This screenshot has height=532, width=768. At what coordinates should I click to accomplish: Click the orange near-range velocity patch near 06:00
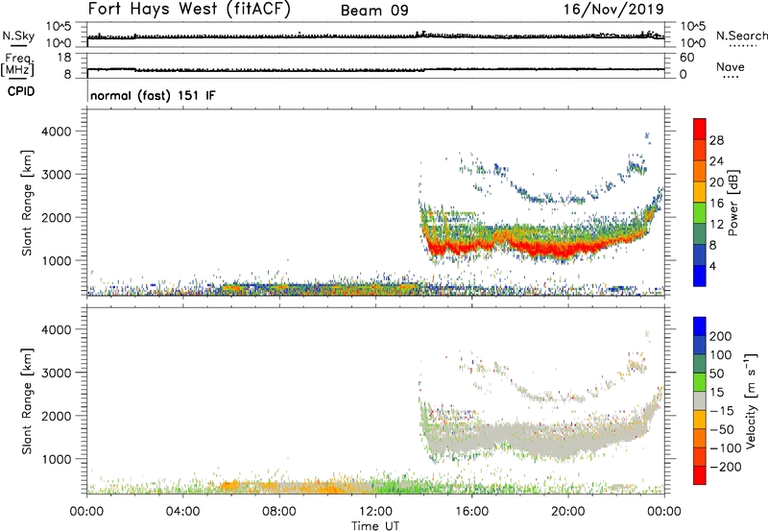coord(230,486)
